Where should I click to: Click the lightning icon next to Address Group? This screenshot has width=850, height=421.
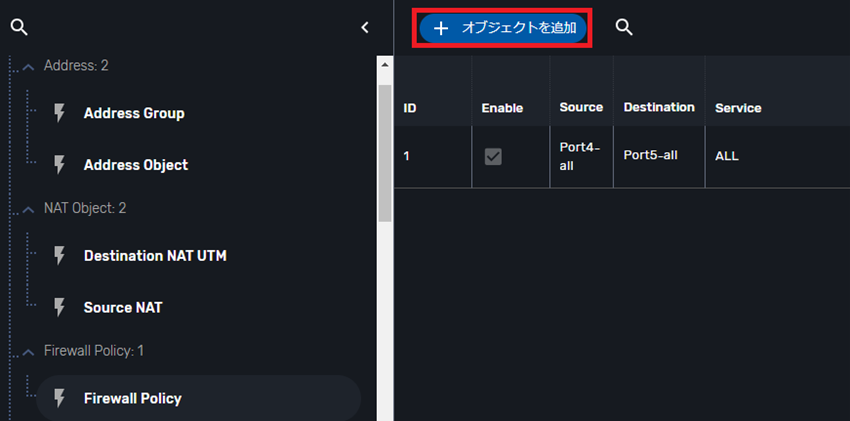pos(59,113)
